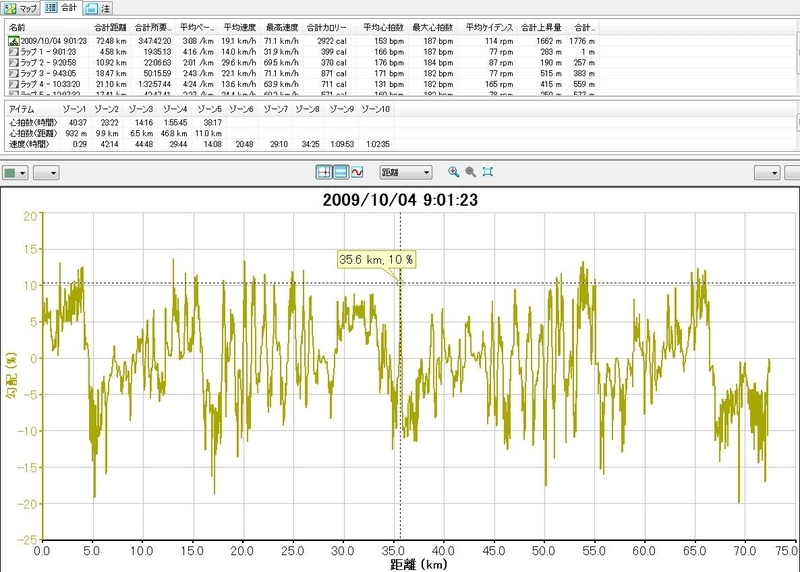Select the 心拍数(時間) row
Image resolution: width=800 pixels, height=572 pixels.
point(199,122)
